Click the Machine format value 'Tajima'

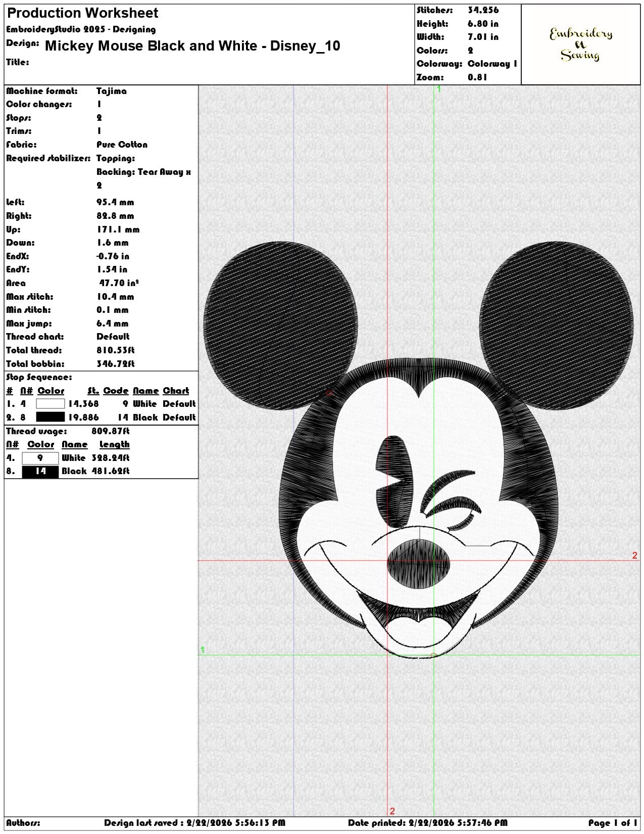click(x=112, y=91)
